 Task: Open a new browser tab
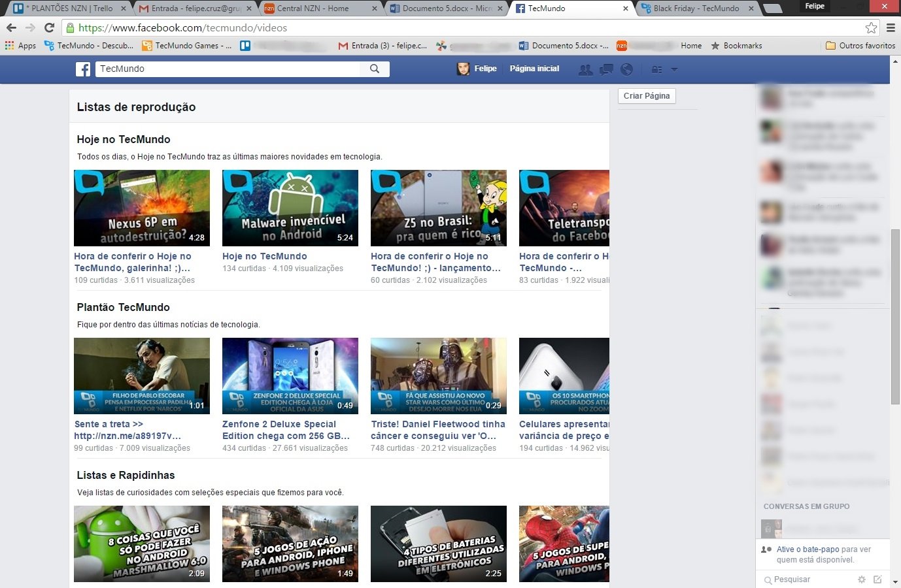(772, 8)
